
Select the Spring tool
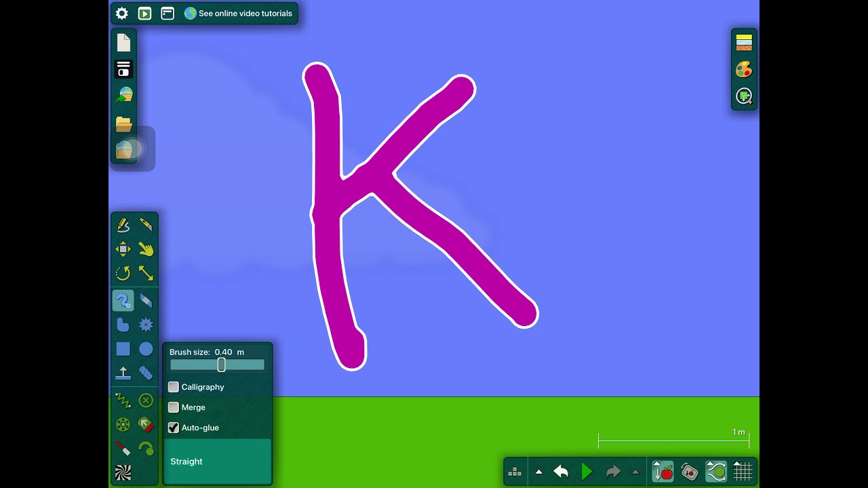[x=123, y=401]
